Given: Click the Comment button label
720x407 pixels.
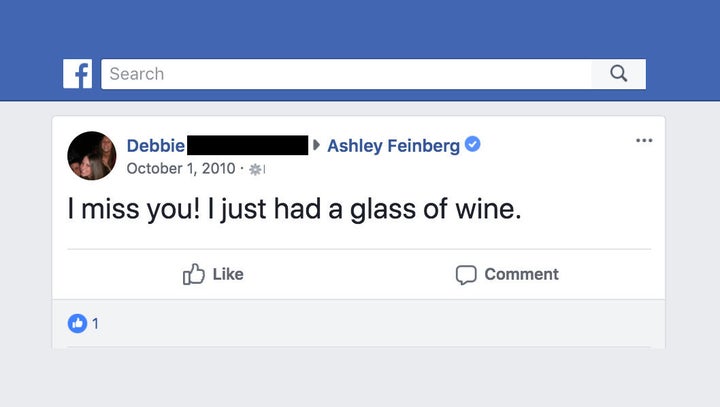Looking at the screenshot, I should tap(522, 274).
